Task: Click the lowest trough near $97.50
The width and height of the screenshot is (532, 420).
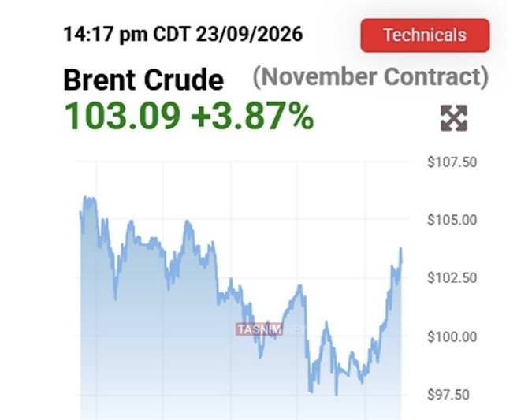Action: (x=337, y=393)
